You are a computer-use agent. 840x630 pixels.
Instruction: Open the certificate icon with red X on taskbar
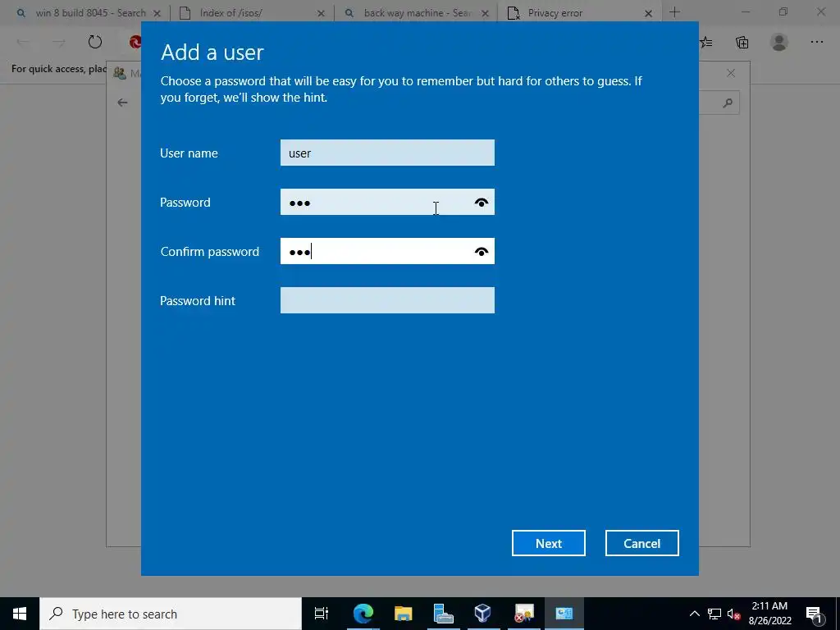[x=523, y=614]
